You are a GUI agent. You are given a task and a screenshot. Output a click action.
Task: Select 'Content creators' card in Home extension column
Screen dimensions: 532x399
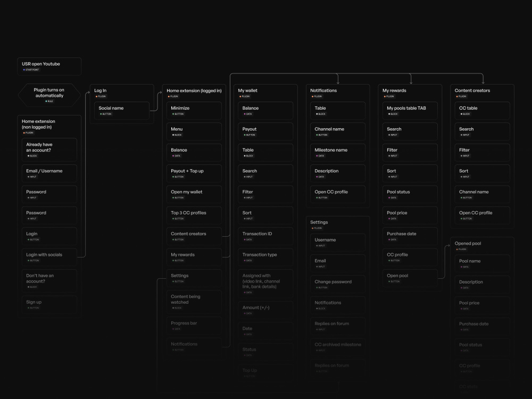pyautogui.click(x=194, y=236)
